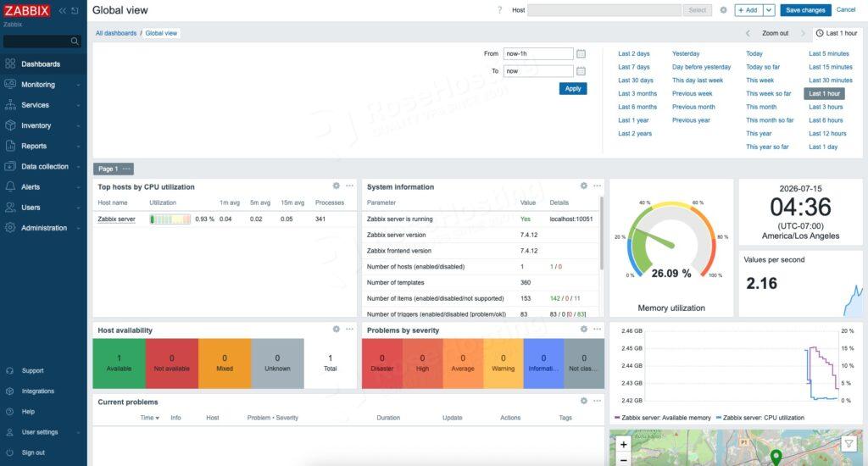
Task: Edit the Host availability widget gear
Action: click(x=336, y=330)
